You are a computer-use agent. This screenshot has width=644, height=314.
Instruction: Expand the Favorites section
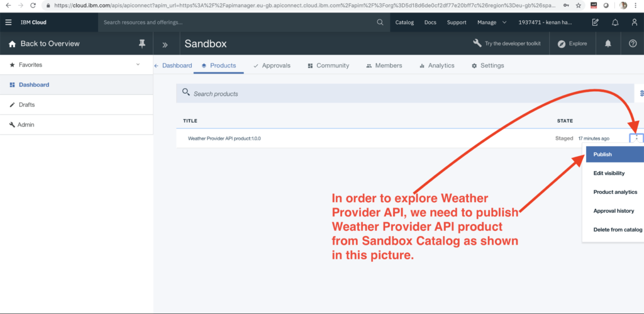click(138, 65)
